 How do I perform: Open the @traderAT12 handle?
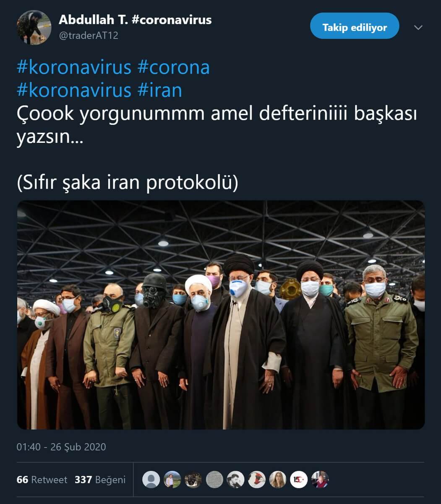click(89, 35)
